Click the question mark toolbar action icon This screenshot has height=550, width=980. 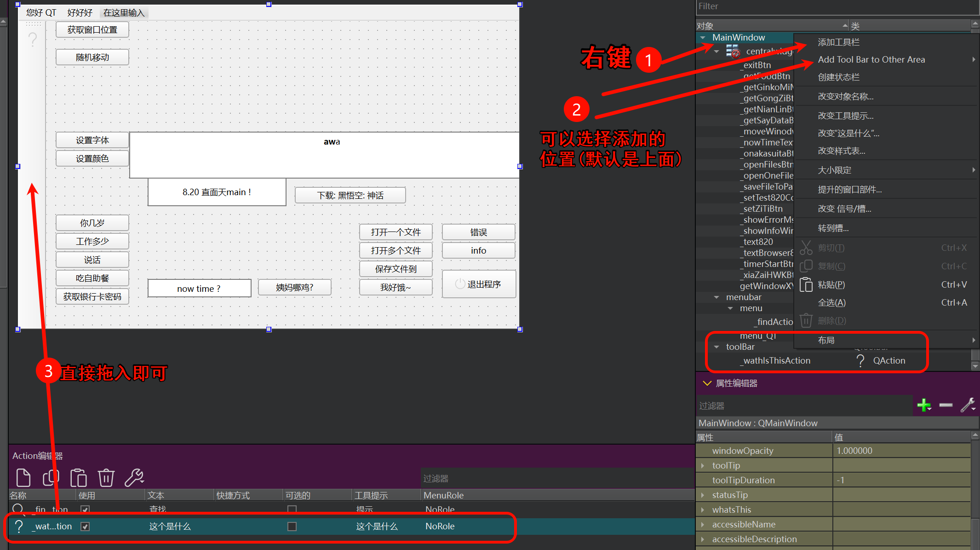pyautogui.click(x=33, y=40)
